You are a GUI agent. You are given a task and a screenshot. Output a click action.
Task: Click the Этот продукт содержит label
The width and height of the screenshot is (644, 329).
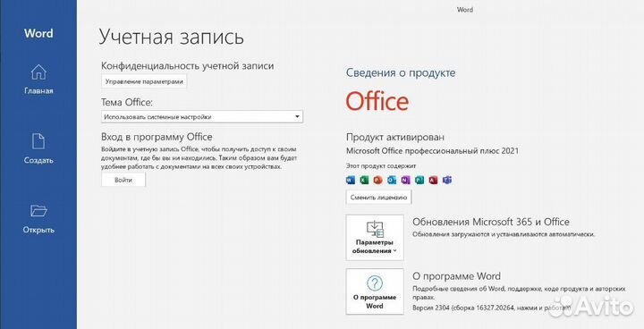pyautogui.click(x=381, y=166)
